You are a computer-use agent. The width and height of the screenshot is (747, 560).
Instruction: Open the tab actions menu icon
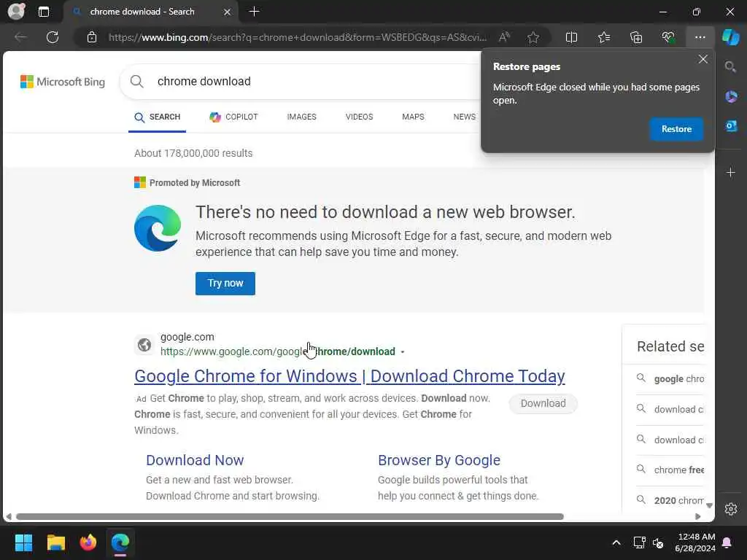[43, 12]
